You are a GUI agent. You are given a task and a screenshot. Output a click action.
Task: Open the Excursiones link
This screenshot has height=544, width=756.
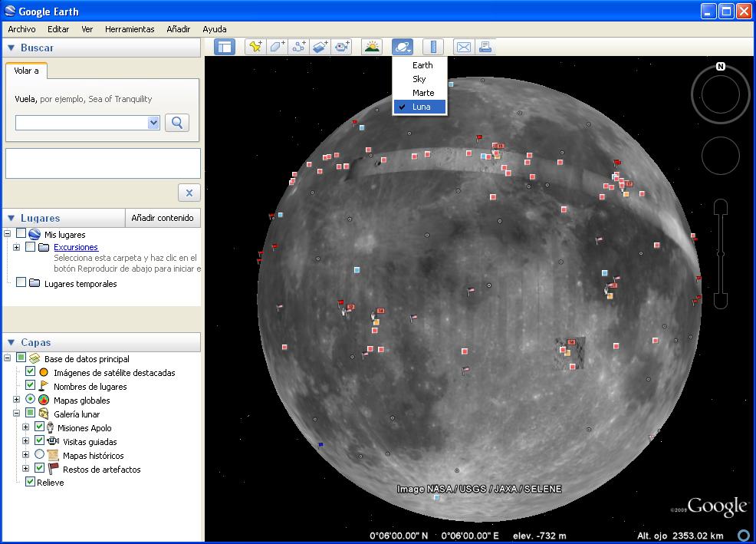pos(76,247)
